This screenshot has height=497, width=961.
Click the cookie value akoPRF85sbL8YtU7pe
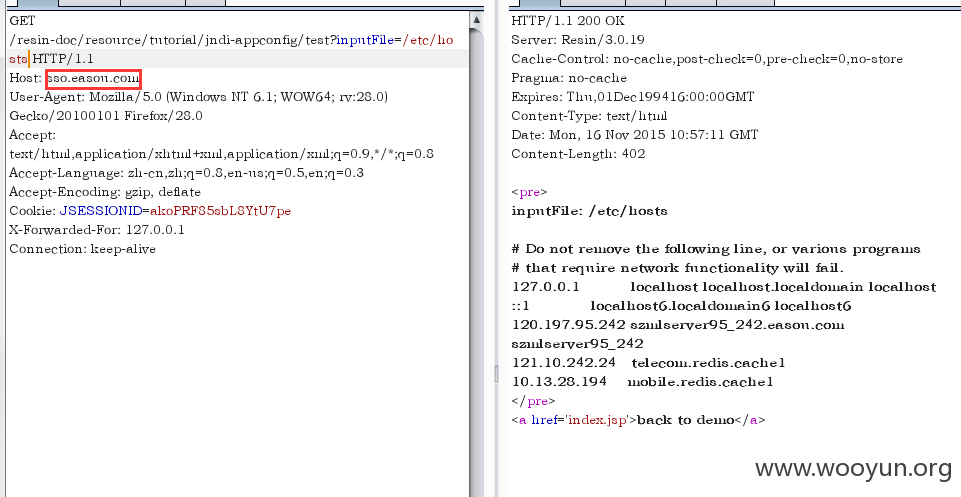(220, 211)
